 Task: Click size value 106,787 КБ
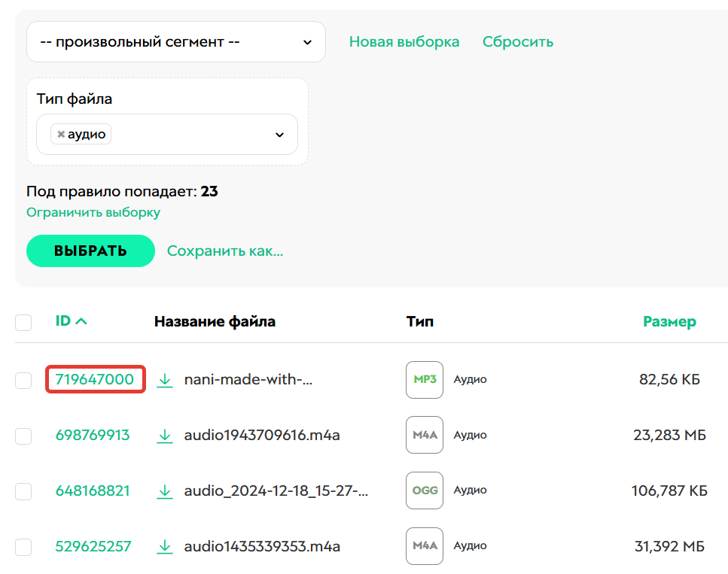point(669,490)
